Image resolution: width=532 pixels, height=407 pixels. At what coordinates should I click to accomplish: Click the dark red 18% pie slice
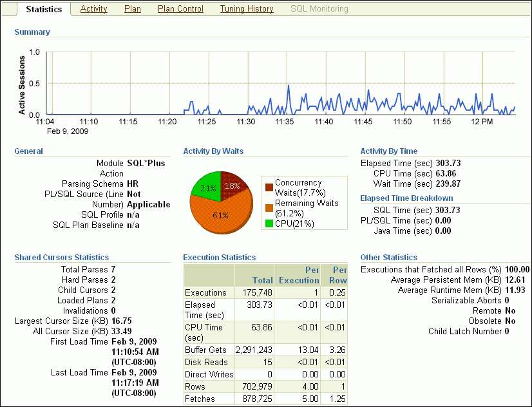(x=232, y=186)
